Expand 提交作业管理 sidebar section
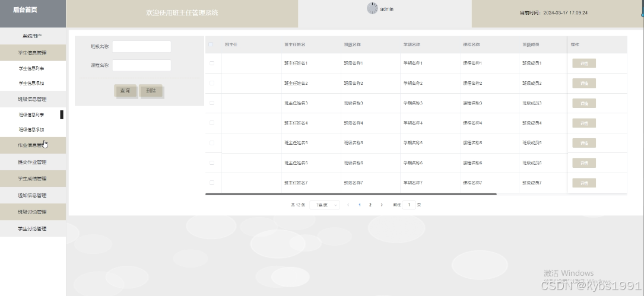The image size is (644, 296). (33, 162)
